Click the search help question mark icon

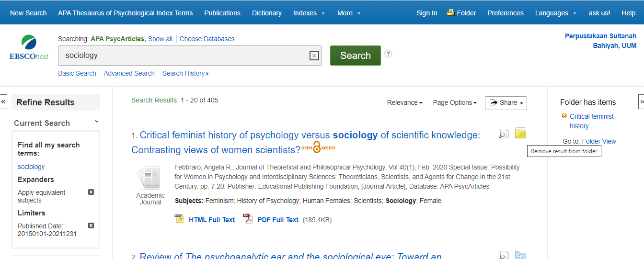point(388,54)
